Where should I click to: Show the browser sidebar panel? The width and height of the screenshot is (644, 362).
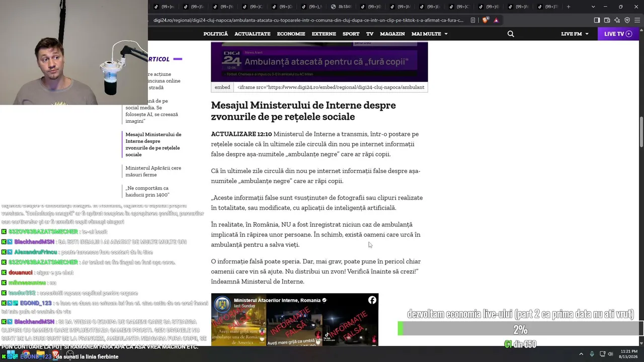point(597,20)
